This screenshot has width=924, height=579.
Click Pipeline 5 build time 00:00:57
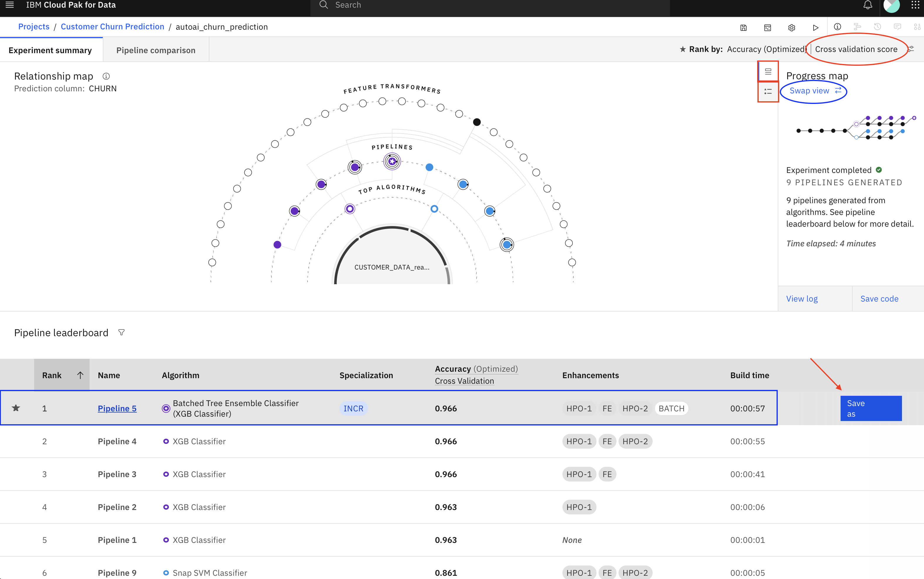pyautogui.click(x=747, y=408)
